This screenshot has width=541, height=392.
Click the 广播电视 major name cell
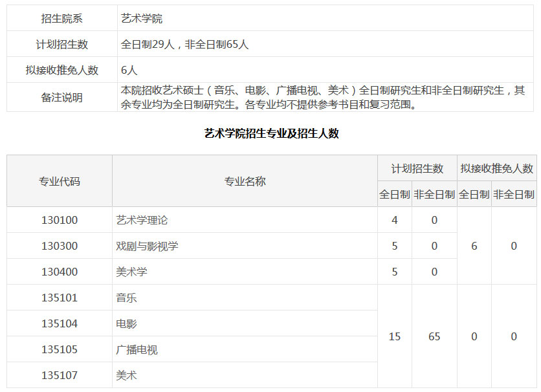[137, 349]
